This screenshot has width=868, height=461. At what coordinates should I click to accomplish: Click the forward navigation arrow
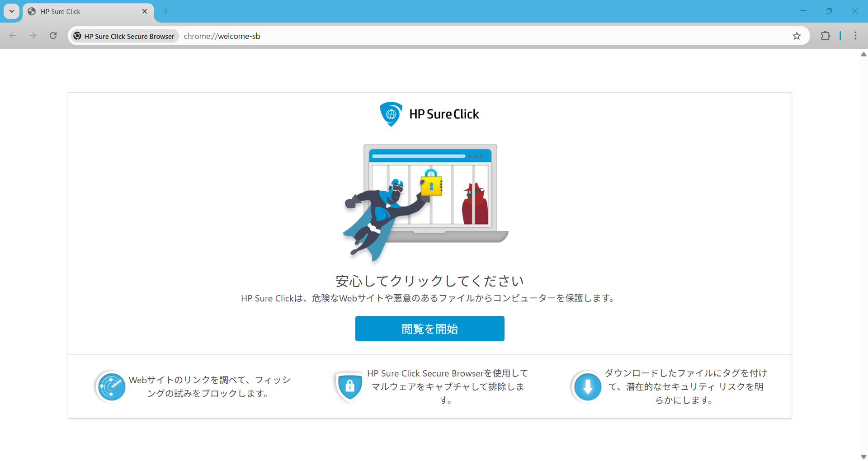click(33, 36)
